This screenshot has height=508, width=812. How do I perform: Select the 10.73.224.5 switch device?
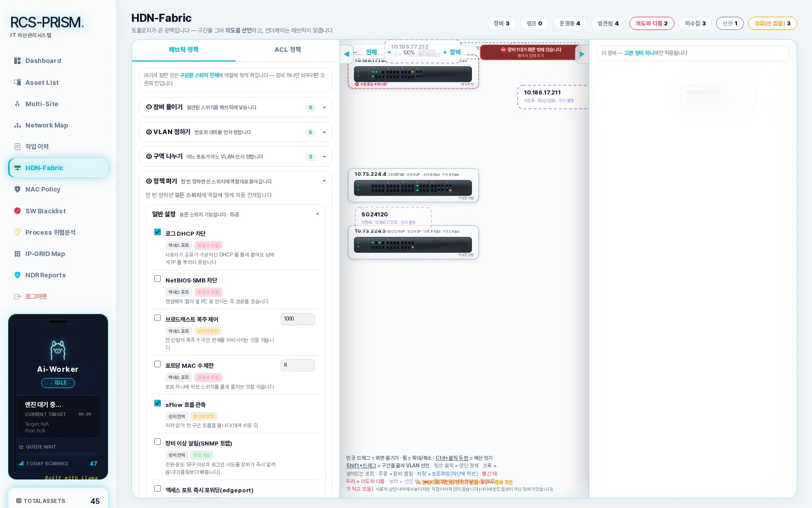coord(413,243)
